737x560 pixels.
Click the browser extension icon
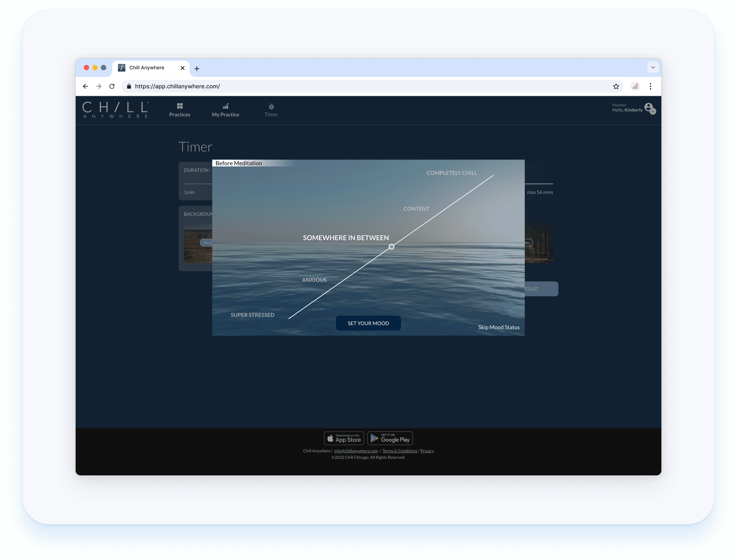635,86
